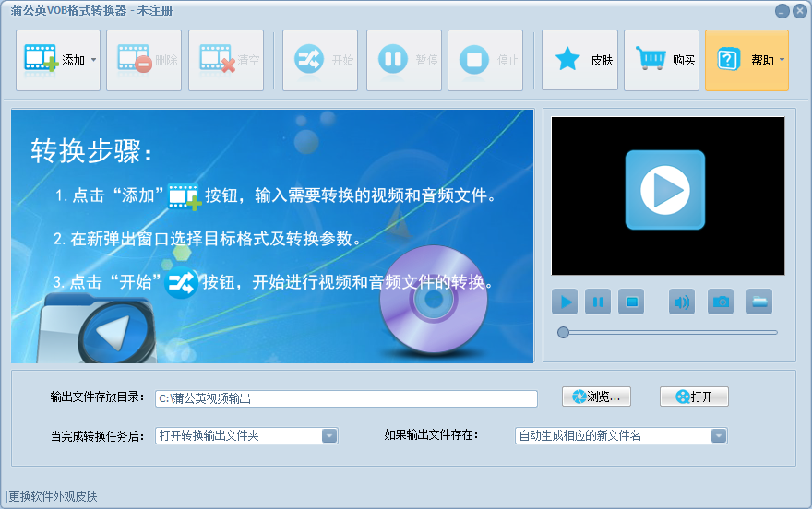This screenshot has height=509, width=812.
Task: Play the video in preview player
Action: 565,302
